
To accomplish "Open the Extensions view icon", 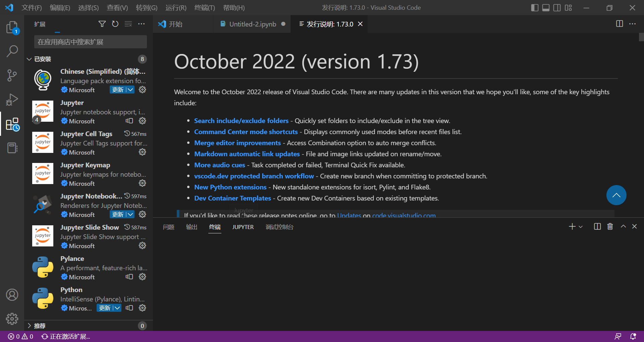I will [12, 124].
